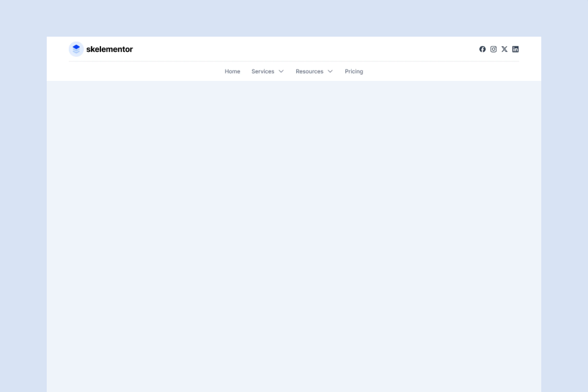Go to the LinkedIn page icon
The image size is (588, 392).
pyautogui.click(x=515, y=49)
